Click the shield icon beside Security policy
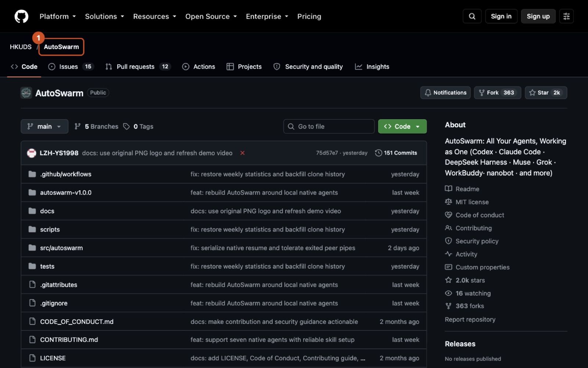Image resolution: width=588 pixels, height=368 pixels. click(448, 241)
